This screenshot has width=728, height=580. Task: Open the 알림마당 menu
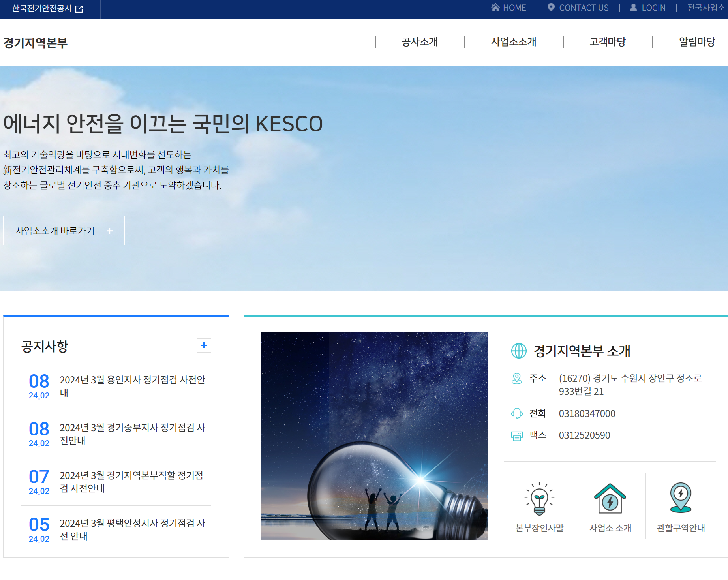697,42
